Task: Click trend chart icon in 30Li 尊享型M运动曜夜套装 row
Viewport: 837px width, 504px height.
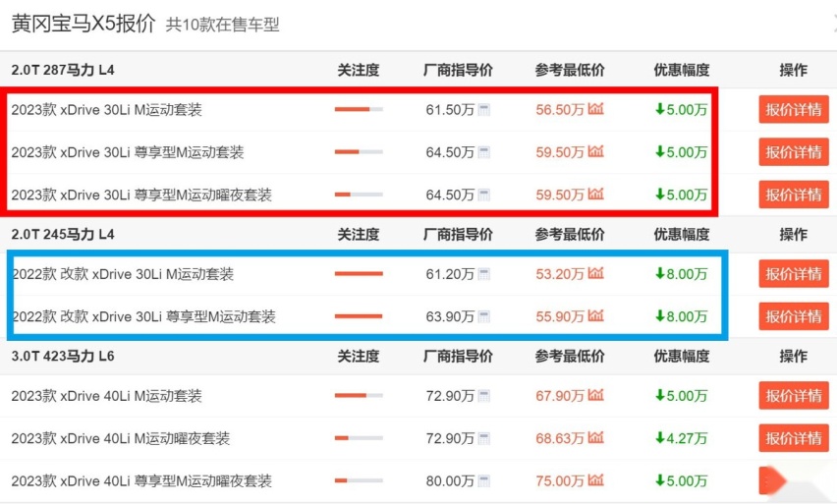Action: click(x=595, y=194)
